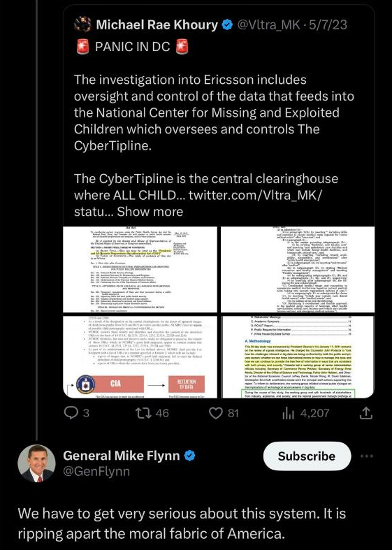The width and height of the screenshot is (392, 550).
Task: Click Michael Rae Khoury's verified badge
Action: coord(228,24)
